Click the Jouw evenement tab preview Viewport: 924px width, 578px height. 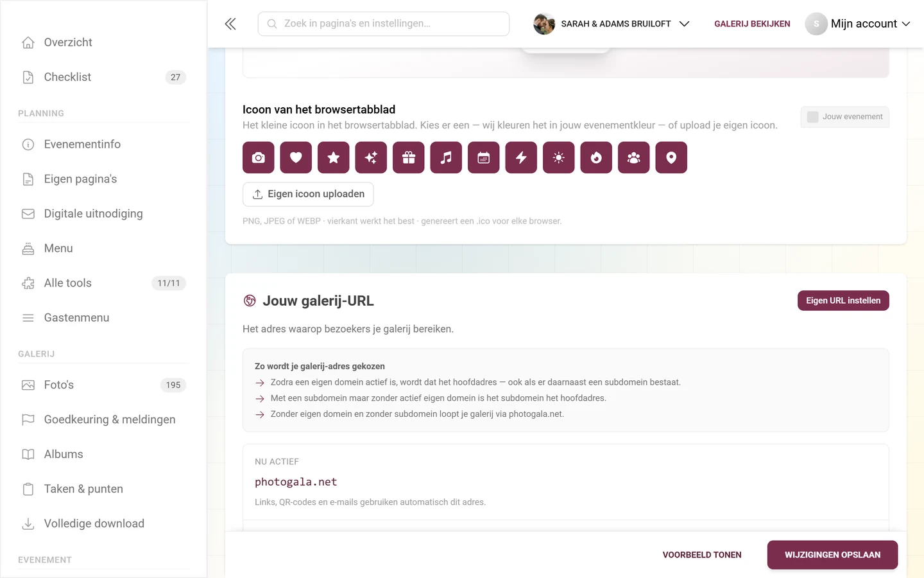(x=844, y=117)
